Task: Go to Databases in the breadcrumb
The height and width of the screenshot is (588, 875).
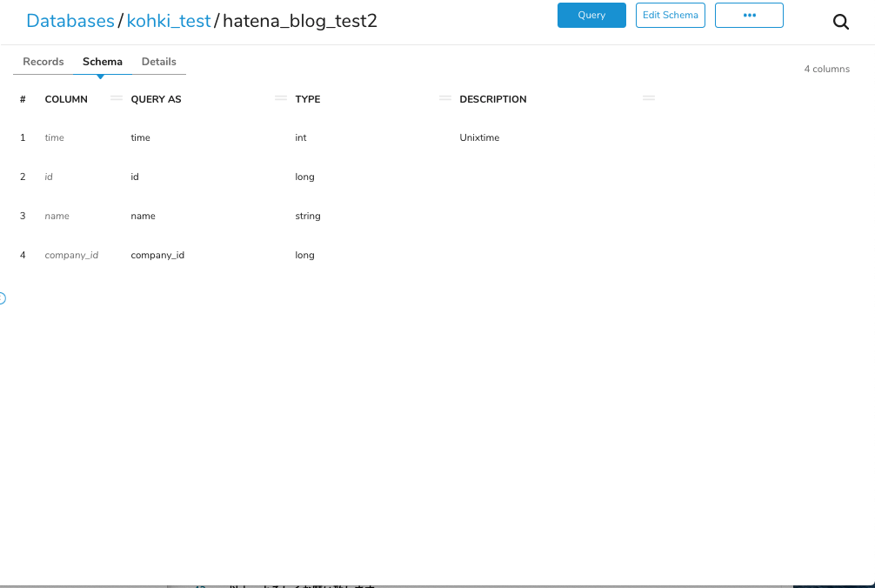Action: (70, 21)
